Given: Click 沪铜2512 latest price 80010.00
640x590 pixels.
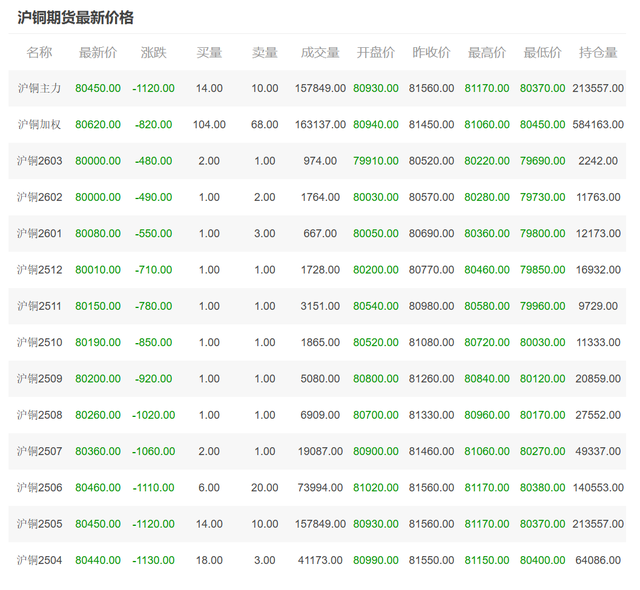Looking at the screenshot, I should (x=98, y=270).
